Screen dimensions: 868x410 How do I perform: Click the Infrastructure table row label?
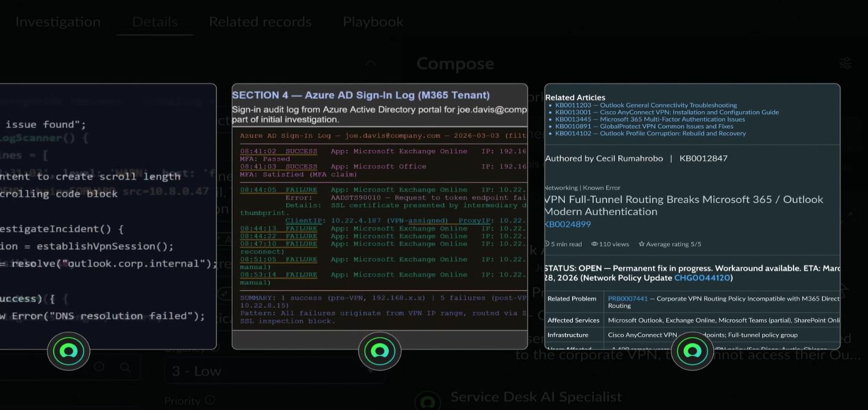(x=568, y=335)
